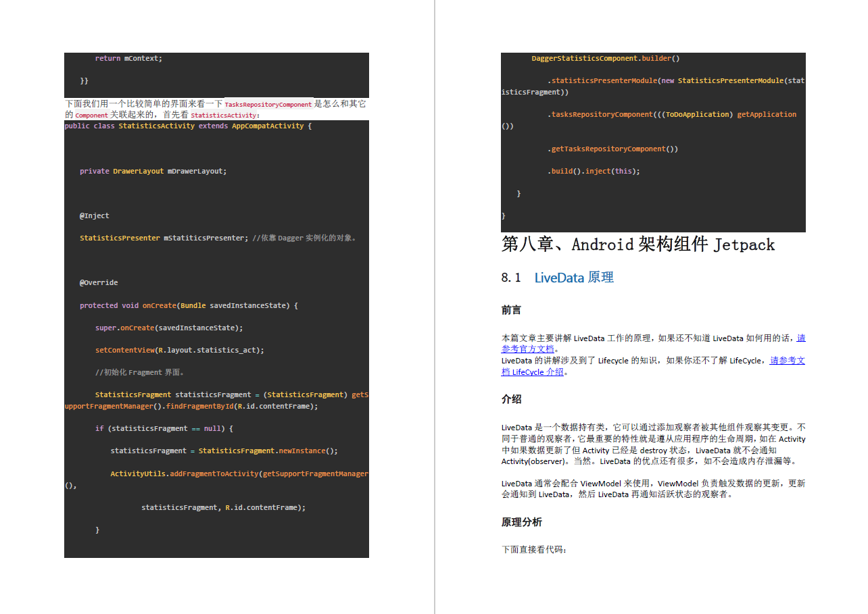Click the //初始化 Fragment 界面 comment line
The image size is (868, 614).
(x=140, y=372)
